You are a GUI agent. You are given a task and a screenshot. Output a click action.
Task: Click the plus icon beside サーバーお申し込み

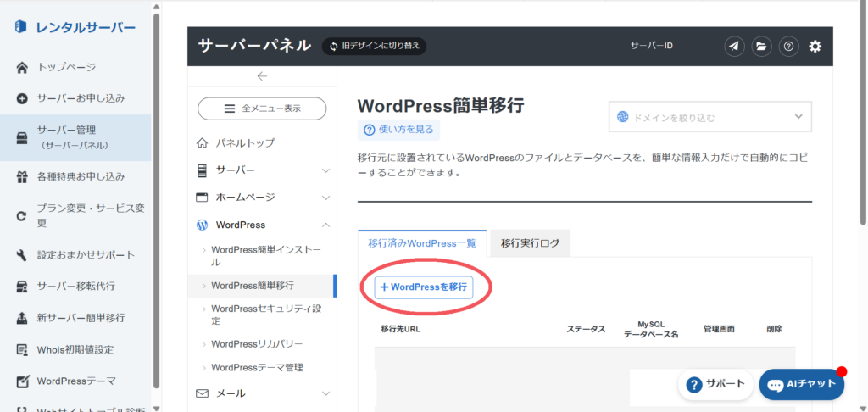point(21,100)
